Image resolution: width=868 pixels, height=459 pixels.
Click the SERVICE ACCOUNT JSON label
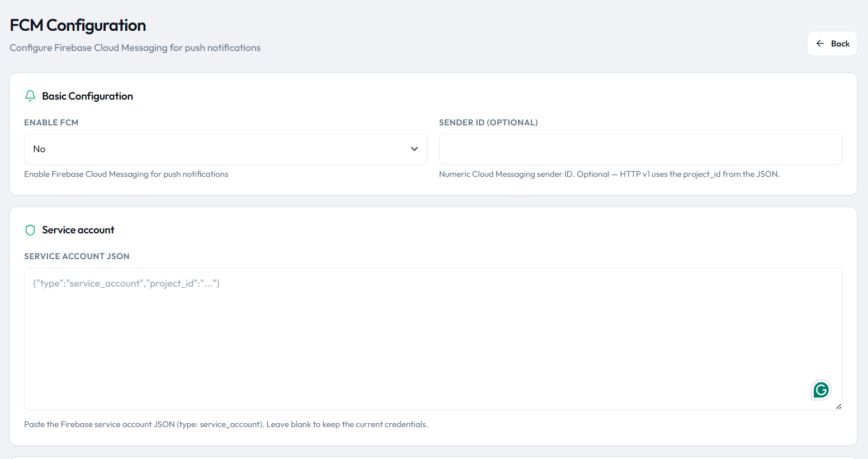[77, 256]
